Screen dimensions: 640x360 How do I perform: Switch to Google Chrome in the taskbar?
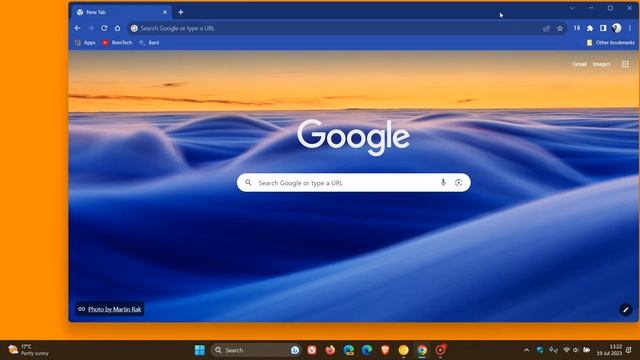tap(422, 350)
